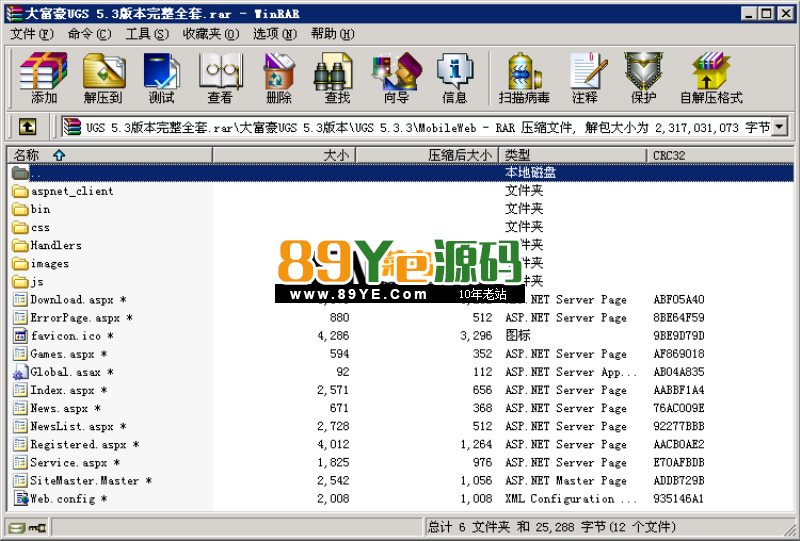The height and width of the screenshot is (541, 800).
Task: Select Index.aspx file
Action: [x=60, y=390]
